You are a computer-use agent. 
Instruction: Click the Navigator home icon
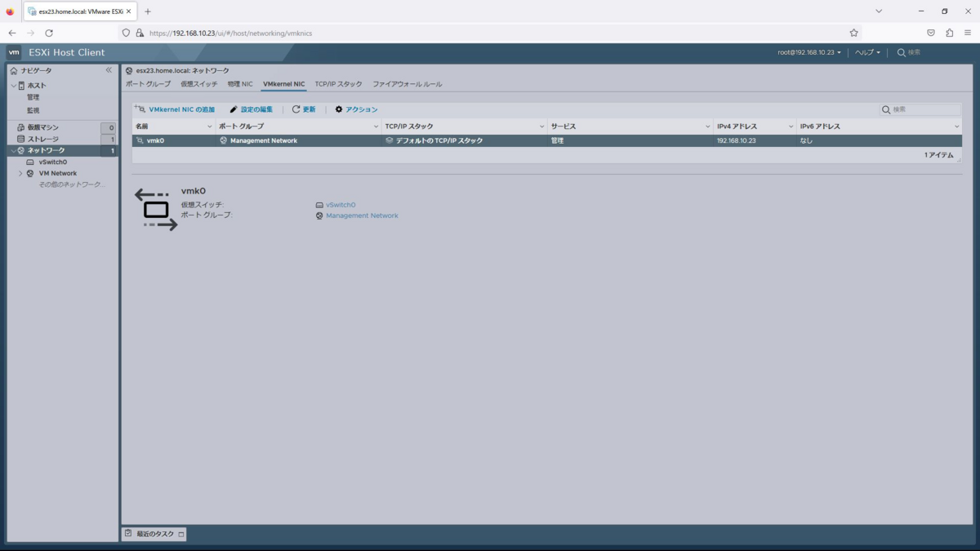coord(14,71)
